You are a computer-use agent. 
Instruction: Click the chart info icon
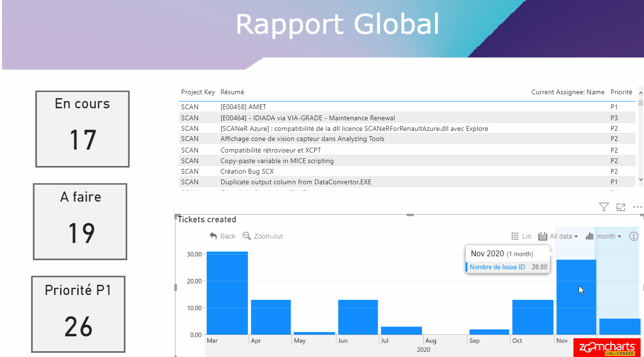(634, 236)
